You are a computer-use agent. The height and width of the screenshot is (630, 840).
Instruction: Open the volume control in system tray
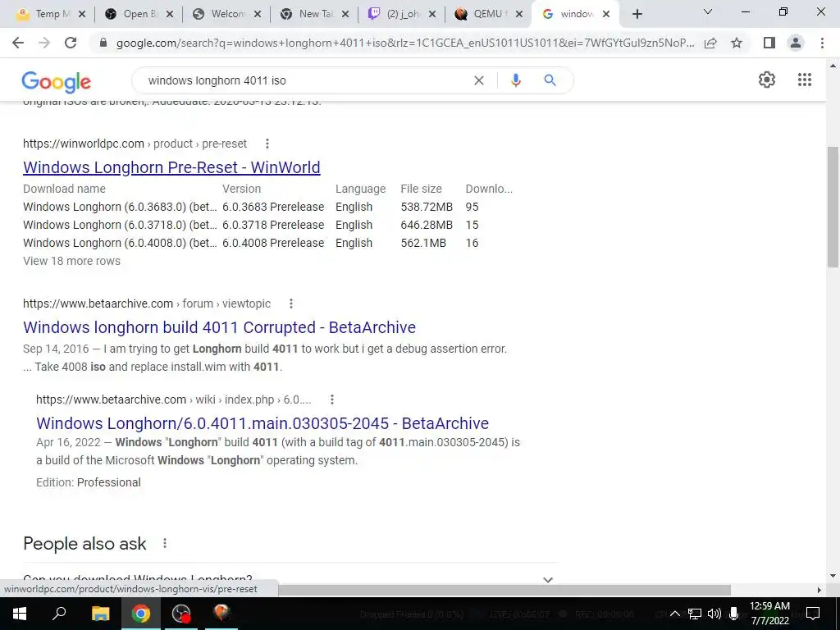pos(714,614)
